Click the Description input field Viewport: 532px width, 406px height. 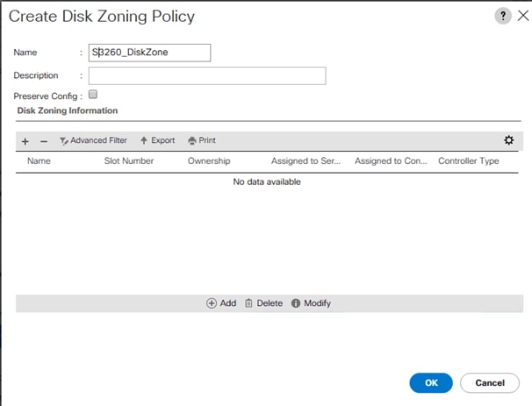207,75
